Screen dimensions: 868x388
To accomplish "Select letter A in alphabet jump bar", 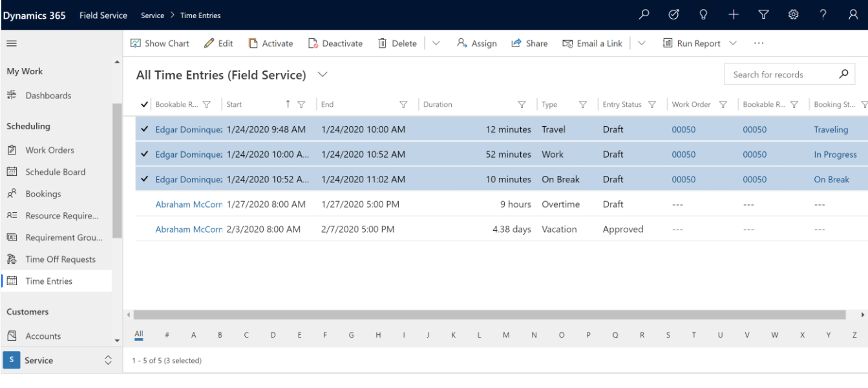I will 193,335.
